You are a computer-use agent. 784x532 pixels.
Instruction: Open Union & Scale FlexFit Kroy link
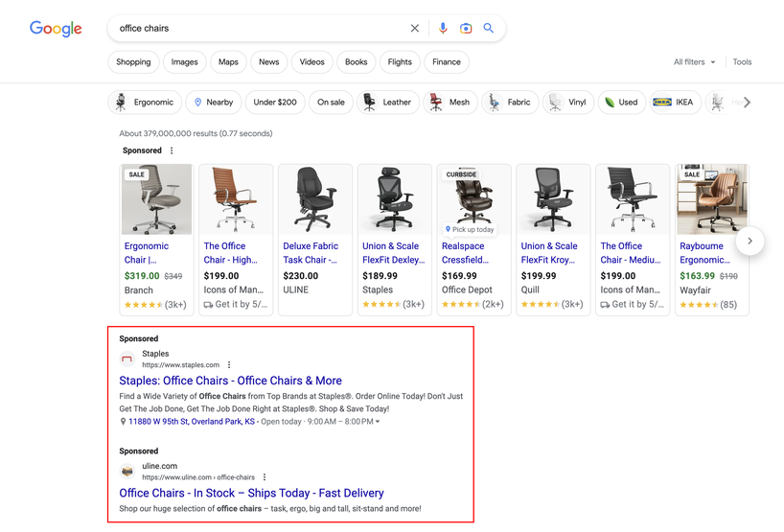[549, 253]
